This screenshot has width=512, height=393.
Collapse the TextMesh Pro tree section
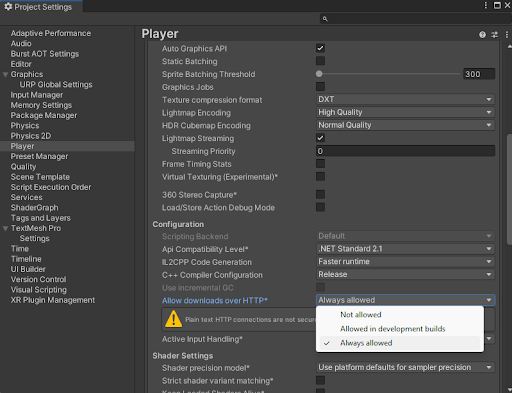click(x=5, y=229)
